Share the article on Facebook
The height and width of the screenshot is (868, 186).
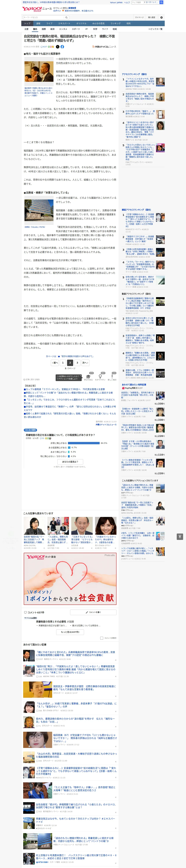tap(62, 47)
